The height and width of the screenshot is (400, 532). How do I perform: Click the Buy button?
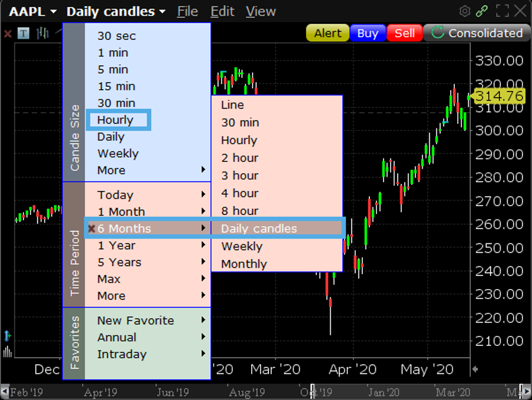367,33
